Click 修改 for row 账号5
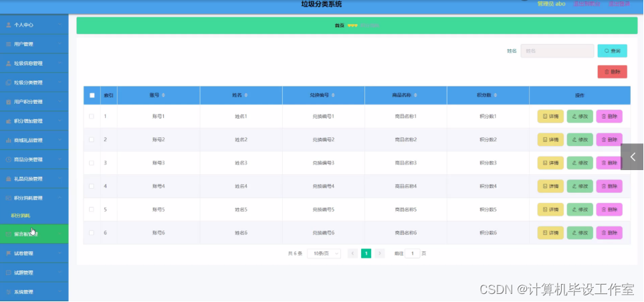This screenshot has height=302, width=644. (580, 210)
